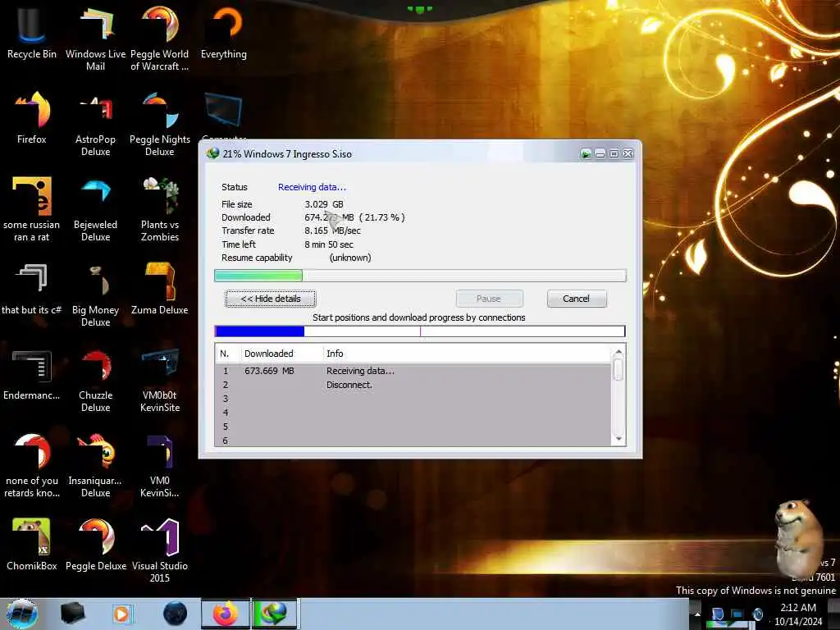The image size is (840, 630).
Task: Click connections list scroll-up arrow
Action: pyautogui.click(x=619, y=352)
